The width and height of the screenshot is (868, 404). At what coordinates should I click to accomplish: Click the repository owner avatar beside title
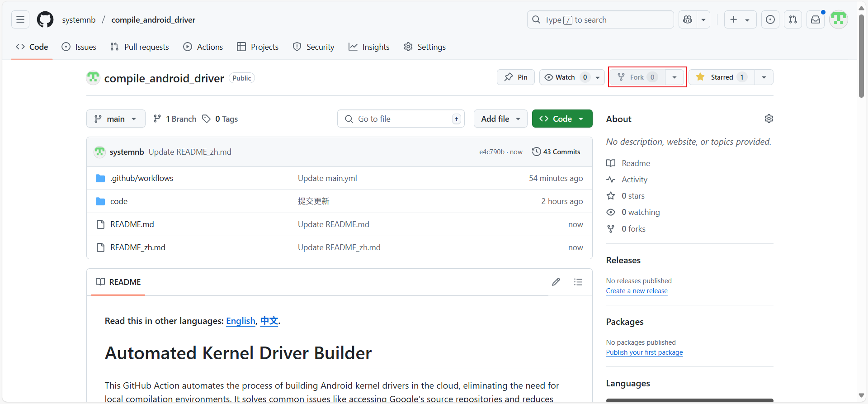(93, 78)
